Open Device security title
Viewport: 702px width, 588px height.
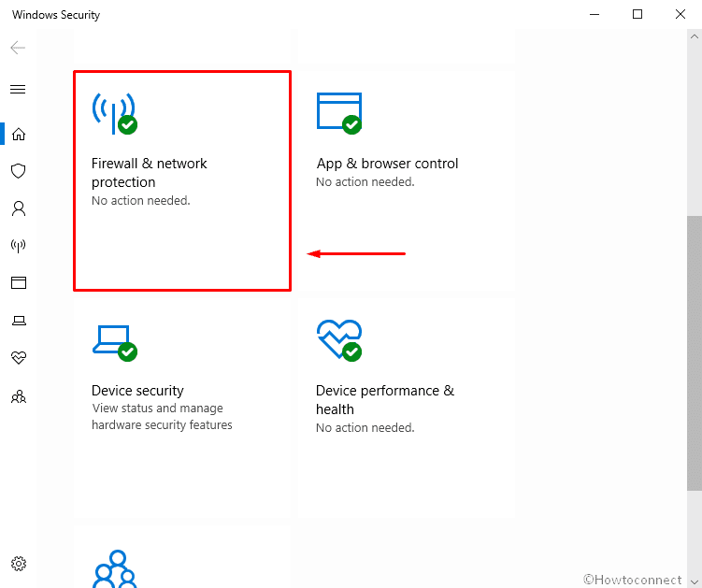coord(137,391)
